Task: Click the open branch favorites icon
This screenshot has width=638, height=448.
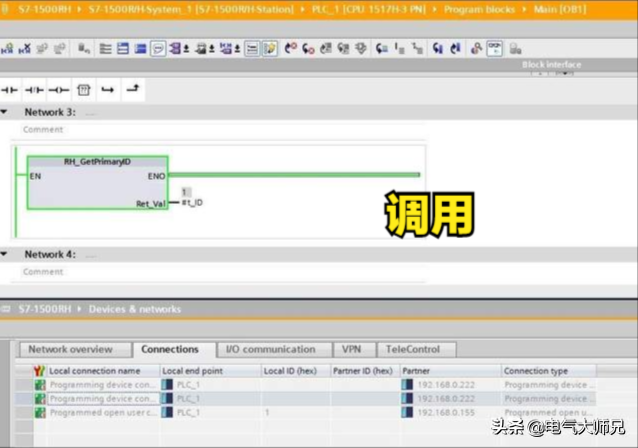Action: click(108, 90)
